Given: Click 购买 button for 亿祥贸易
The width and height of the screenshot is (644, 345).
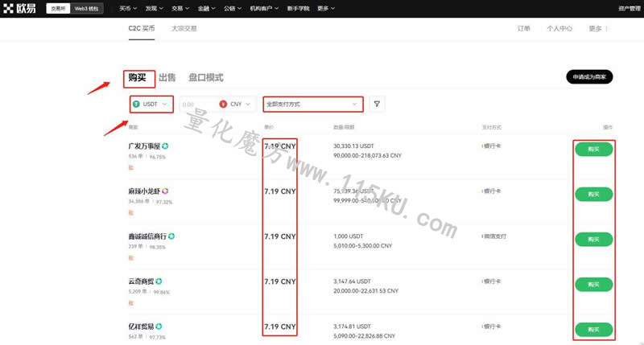Looking at the screenshot, I should coord(593,330).
